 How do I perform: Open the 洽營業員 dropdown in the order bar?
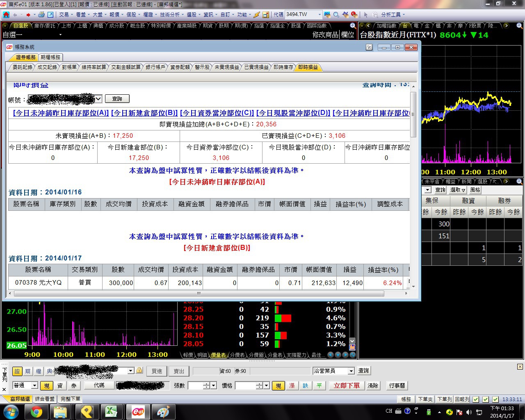(351, 371)
